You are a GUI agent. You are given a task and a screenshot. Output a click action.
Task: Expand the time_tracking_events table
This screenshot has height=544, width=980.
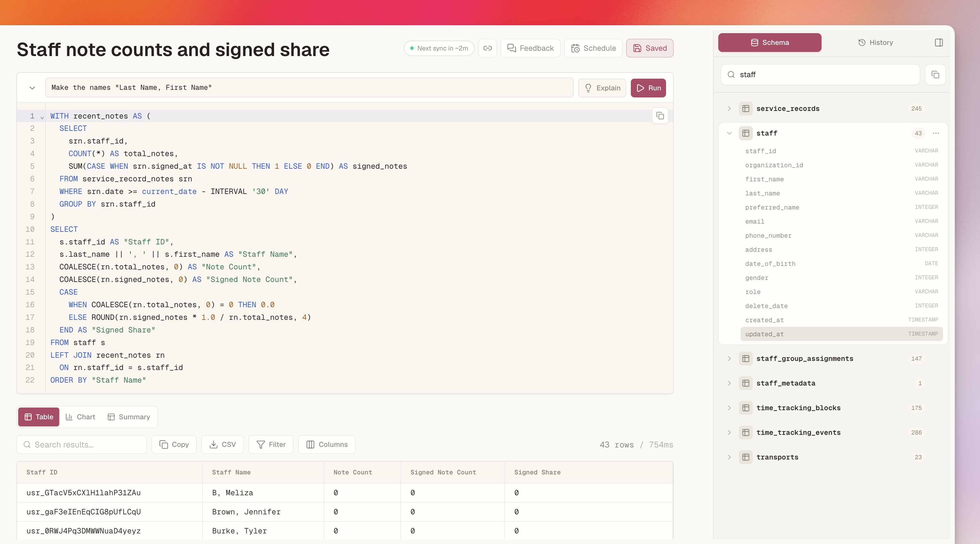pos(729,433)
